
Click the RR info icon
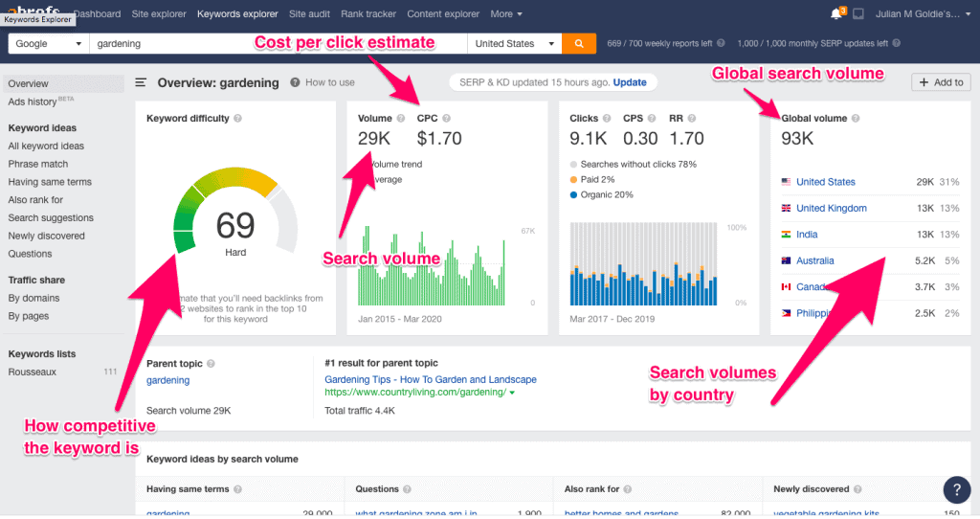692,118
